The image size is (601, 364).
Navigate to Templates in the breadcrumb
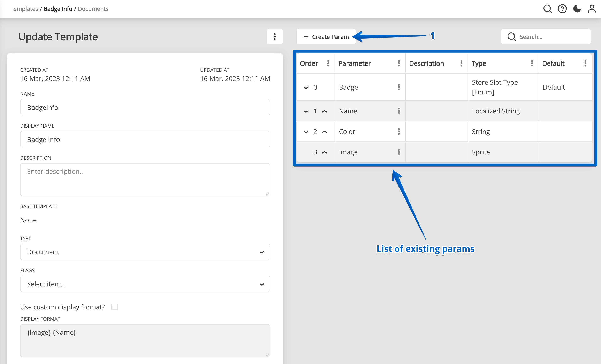24,9
